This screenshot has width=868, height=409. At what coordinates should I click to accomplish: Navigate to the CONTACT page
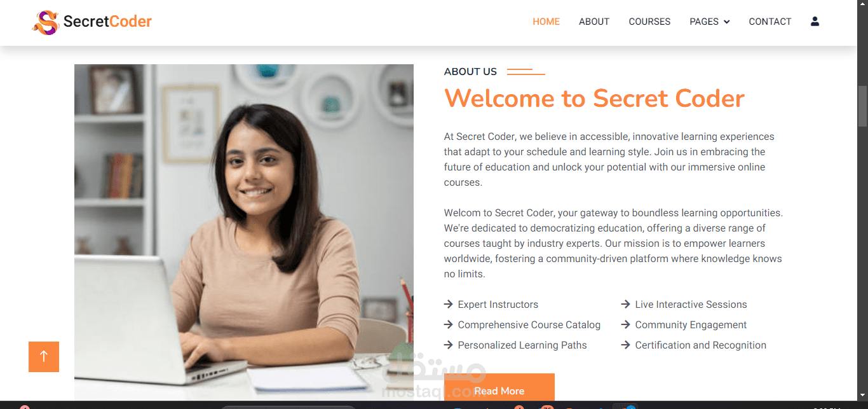tap(770, 22)
